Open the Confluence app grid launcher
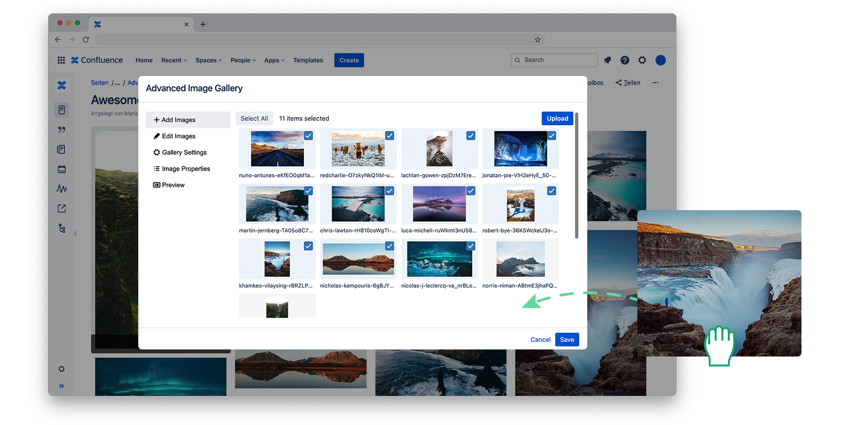This screenshot has height=425, width=868. 61,60
